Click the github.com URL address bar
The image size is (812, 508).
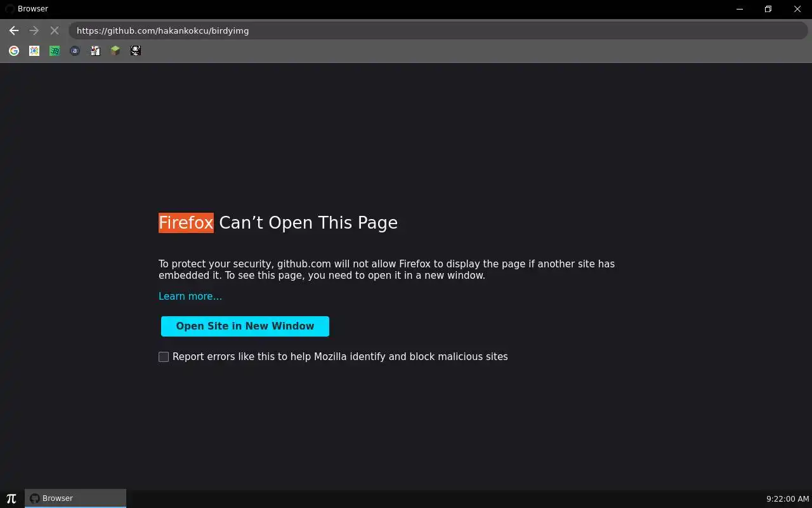[x=438, y=30]
